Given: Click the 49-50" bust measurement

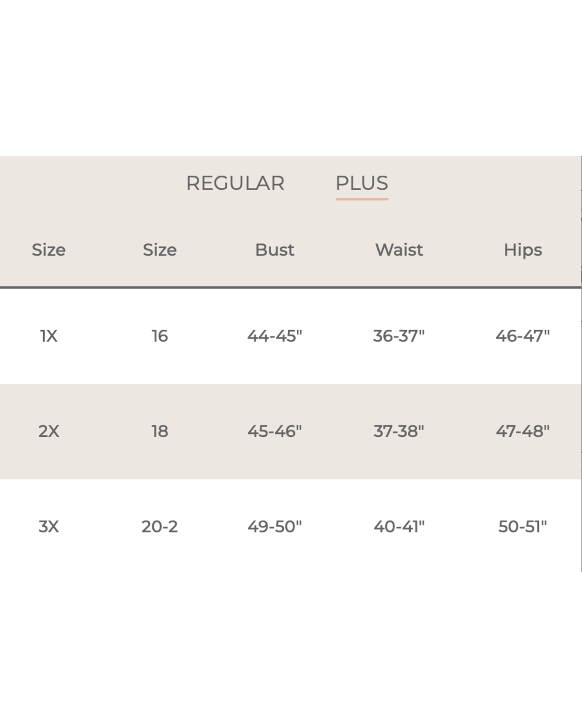Looking at the screenshot, I should 275,527.
